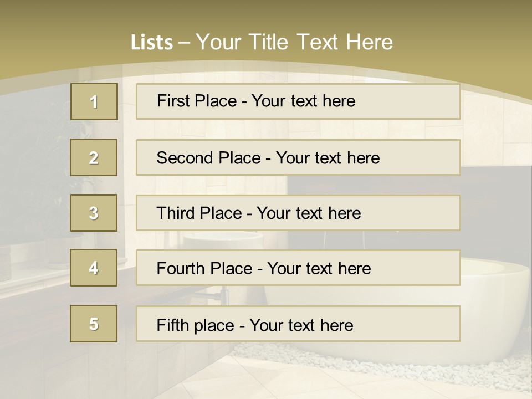Image resolution: width=532 pixels, height=399 pixels.
Task: Select the number 3 box
Action: pyautogui.click(x=94, y=213)
